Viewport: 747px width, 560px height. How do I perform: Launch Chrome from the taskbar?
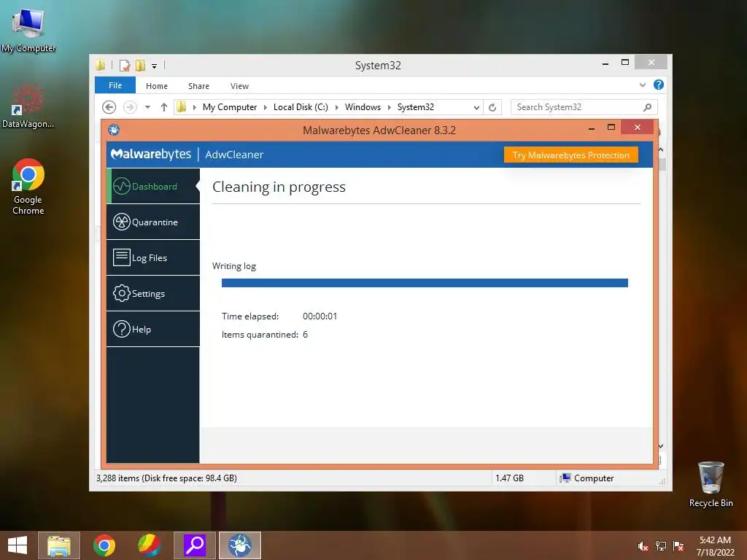click(x=104, y=545)
